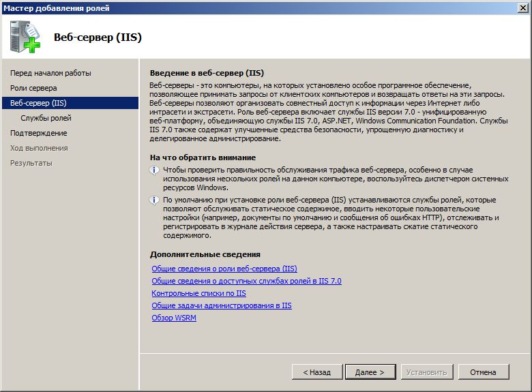Click 'Ход выполнения' step in sidebar
The height and width of the screenshot is (392, 532).
point(39,148)
